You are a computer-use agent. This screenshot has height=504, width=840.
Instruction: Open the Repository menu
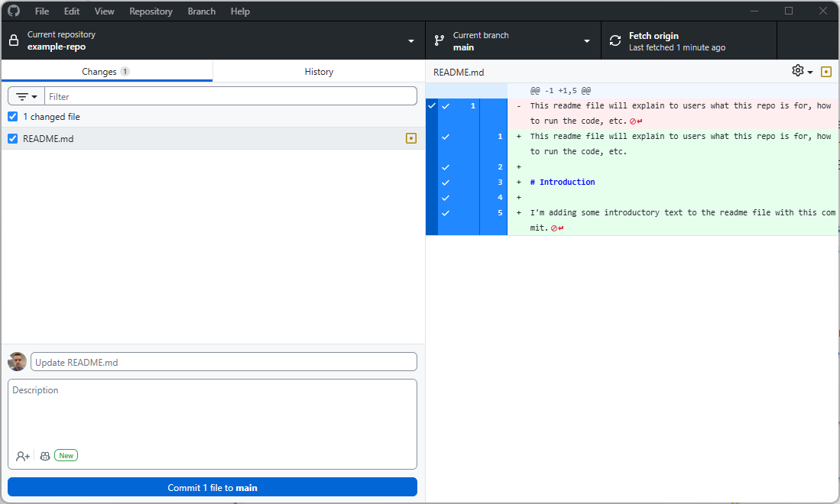(151, 11)
